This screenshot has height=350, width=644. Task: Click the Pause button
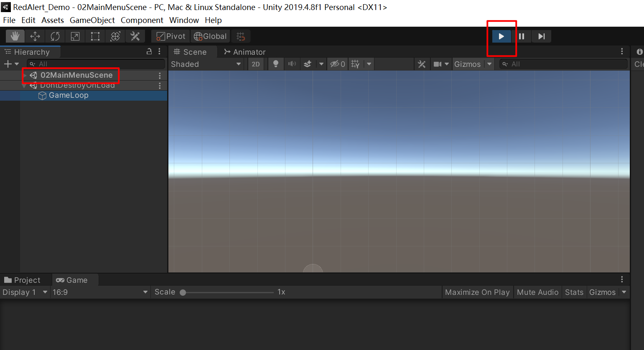point(522,36)
